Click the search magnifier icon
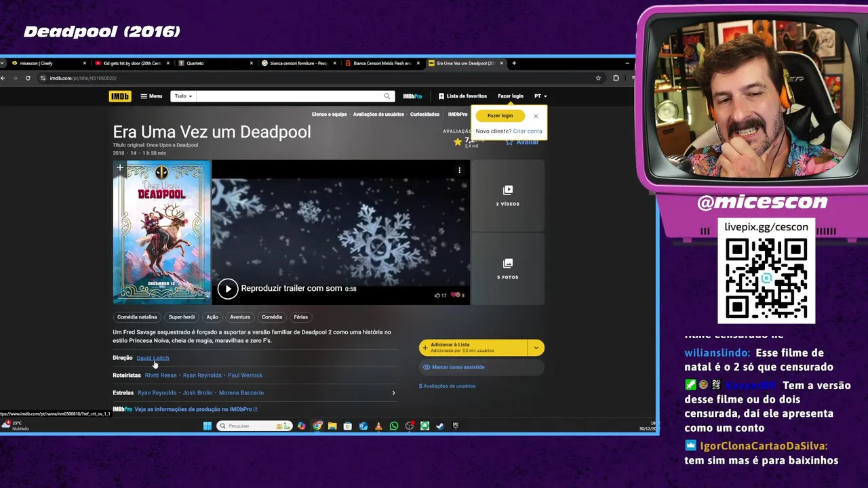This screenshot has height=488, width=868. click(387, 96)
